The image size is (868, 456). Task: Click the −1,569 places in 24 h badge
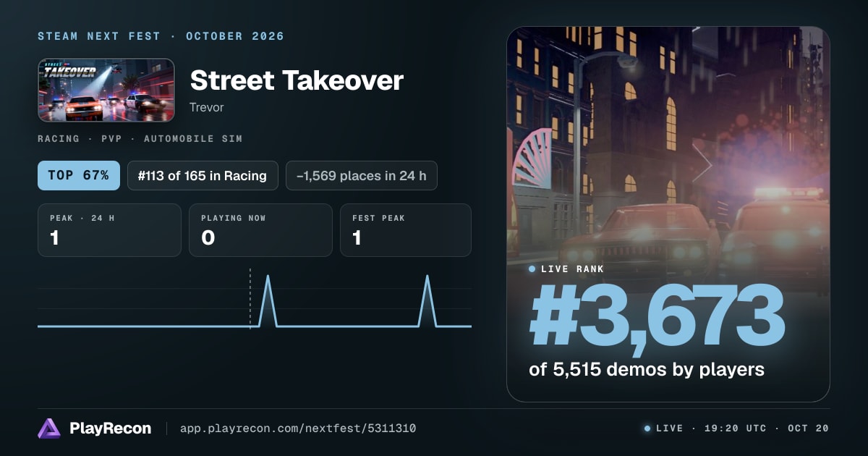pyautogui.click(x=362, y=175)
